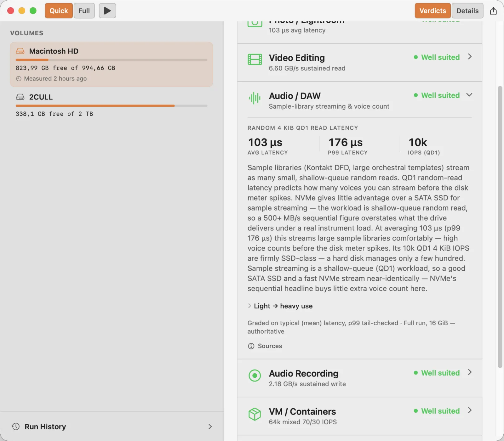Switch to the Details view
Image resolution: width=504 pixels, height=441 pixels.
(467, 11)
